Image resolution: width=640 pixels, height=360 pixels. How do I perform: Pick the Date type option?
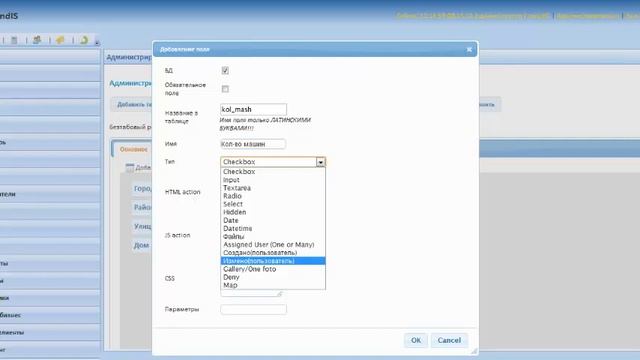coord(273,220)
